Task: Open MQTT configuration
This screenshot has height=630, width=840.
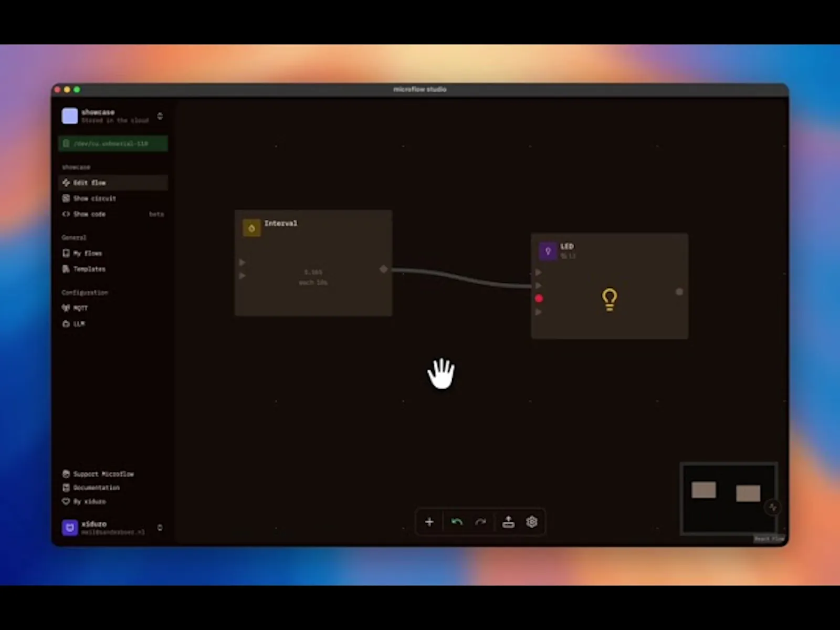Action: point(113,308)
